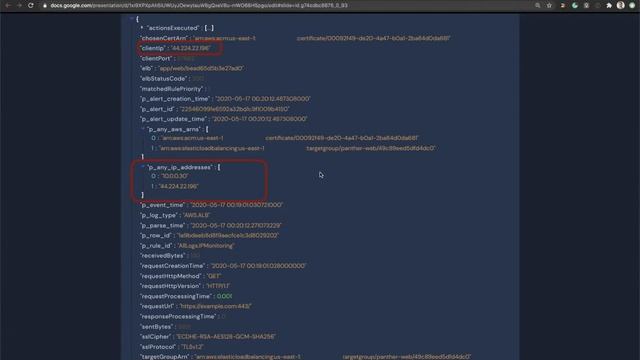Click the "requestProcessingTime" key
This screenshot has width=640, height=360.
176,296
